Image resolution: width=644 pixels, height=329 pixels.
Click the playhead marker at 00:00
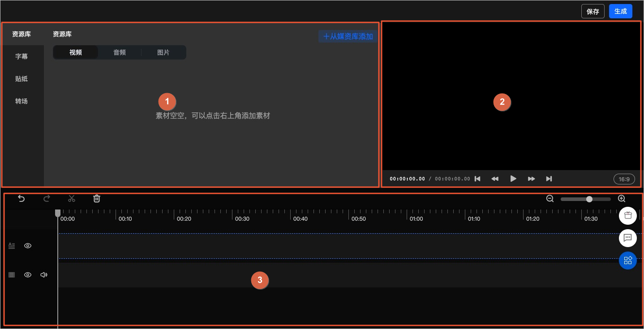(x=58, y=214)
